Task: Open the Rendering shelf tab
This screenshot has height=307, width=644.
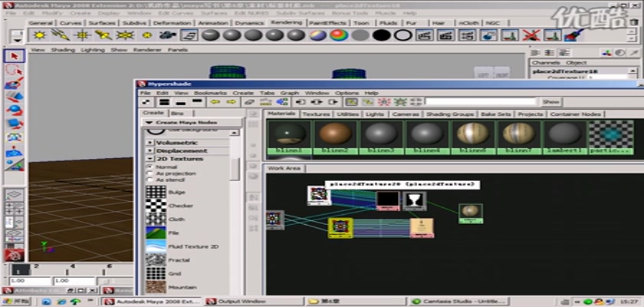Action: click(287, 22)
